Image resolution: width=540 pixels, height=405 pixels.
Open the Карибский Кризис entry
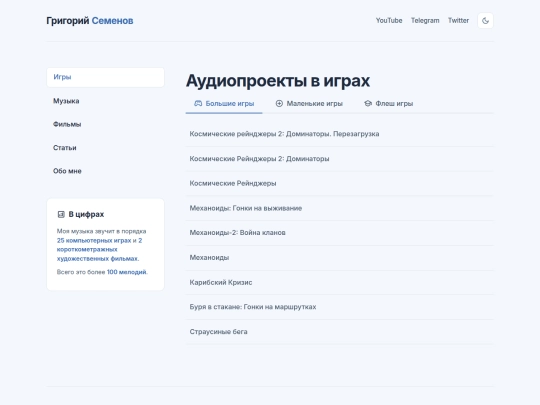[x=340, y=282]
